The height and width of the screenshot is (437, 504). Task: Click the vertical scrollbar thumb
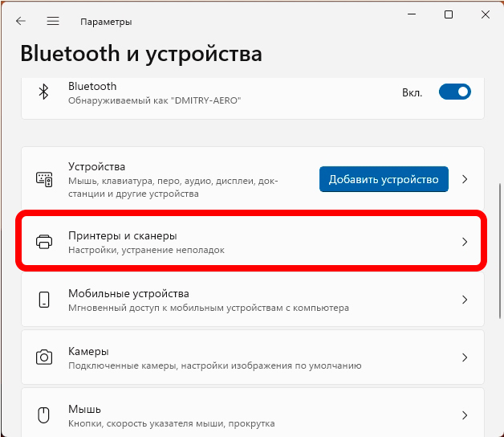tap(500, 251)
